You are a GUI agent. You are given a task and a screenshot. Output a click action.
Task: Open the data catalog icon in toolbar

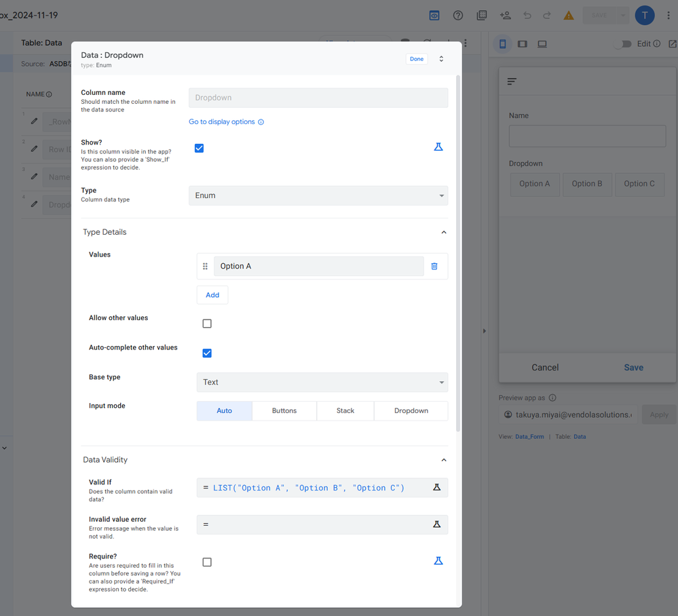tap(481, 16)
